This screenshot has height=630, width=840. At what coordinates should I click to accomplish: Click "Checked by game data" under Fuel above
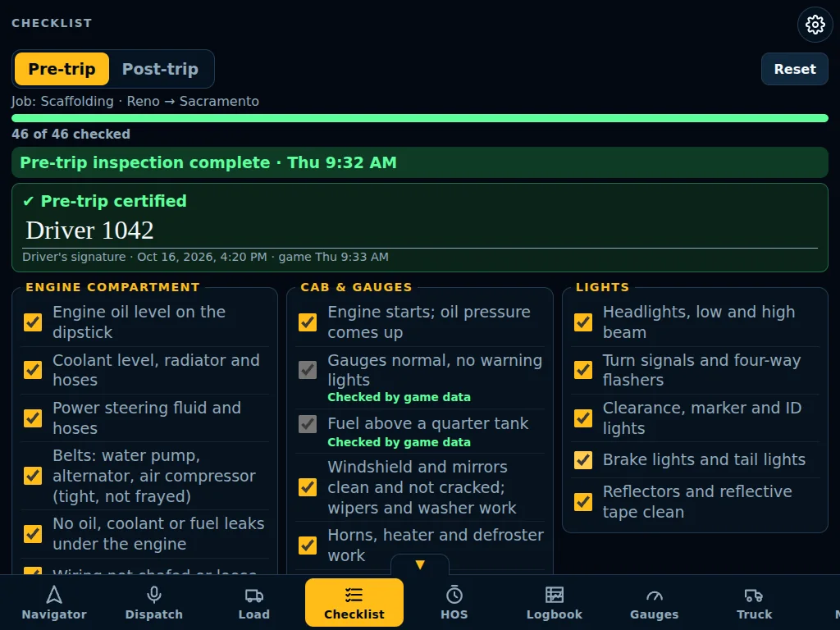pos(399,442)
